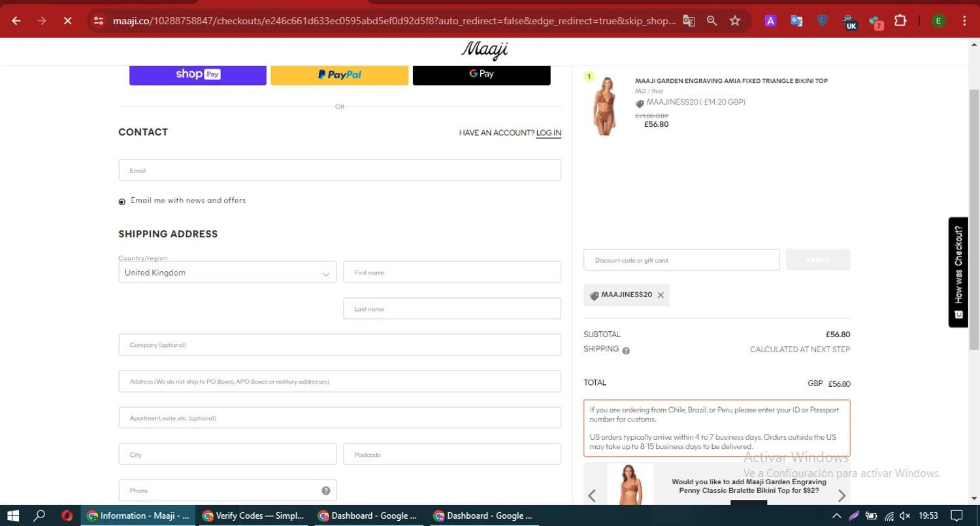Open Opera browser from taskbar
The width and height of the screenshot is (980, 526).
pyautogui.click(x=67, y=516)
